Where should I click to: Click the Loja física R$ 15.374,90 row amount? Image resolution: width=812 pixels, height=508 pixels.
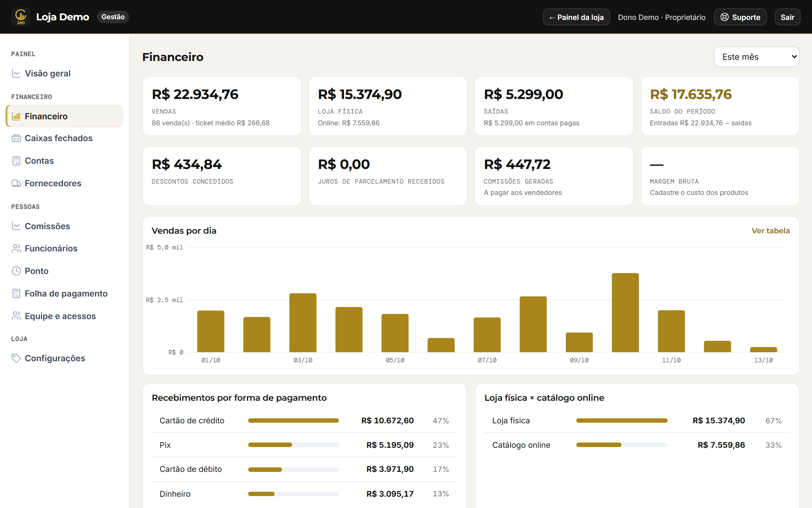[719, 421]
